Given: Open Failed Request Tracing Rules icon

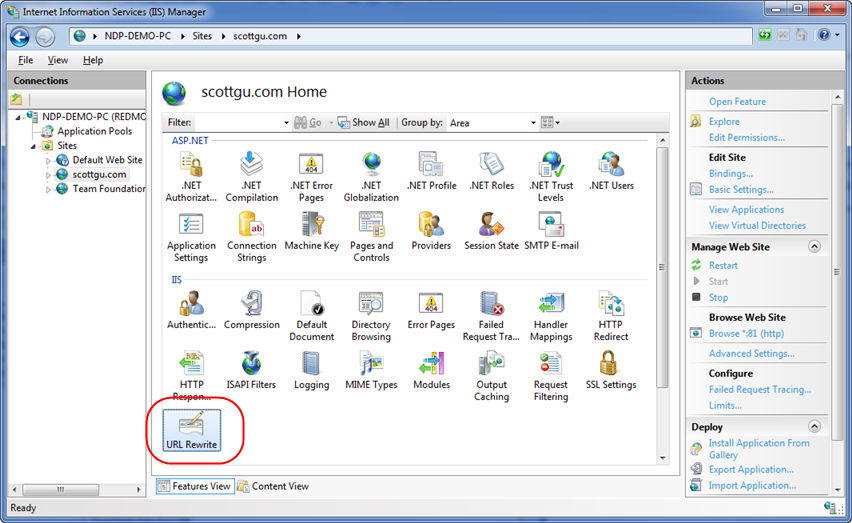Looking at the screenshot, I should point(491,316).
